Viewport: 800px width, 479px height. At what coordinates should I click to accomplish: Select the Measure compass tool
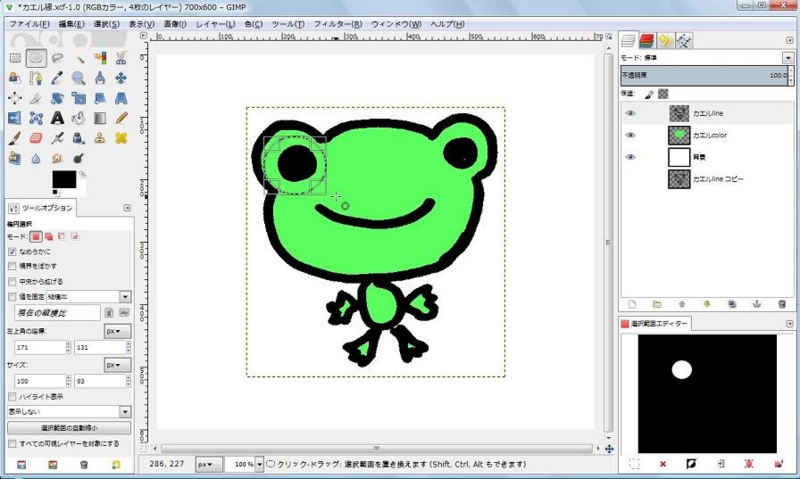click(100, 78)
